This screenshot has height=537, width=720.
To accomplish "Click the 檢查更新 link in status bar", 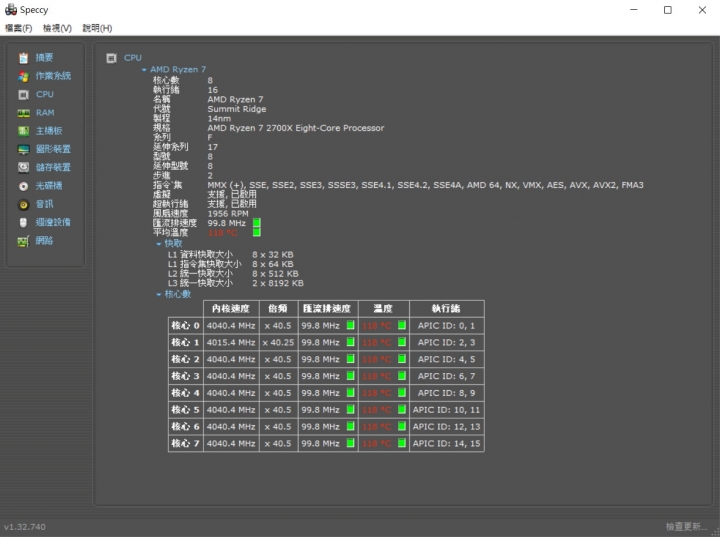I will [x=686, y=526].
